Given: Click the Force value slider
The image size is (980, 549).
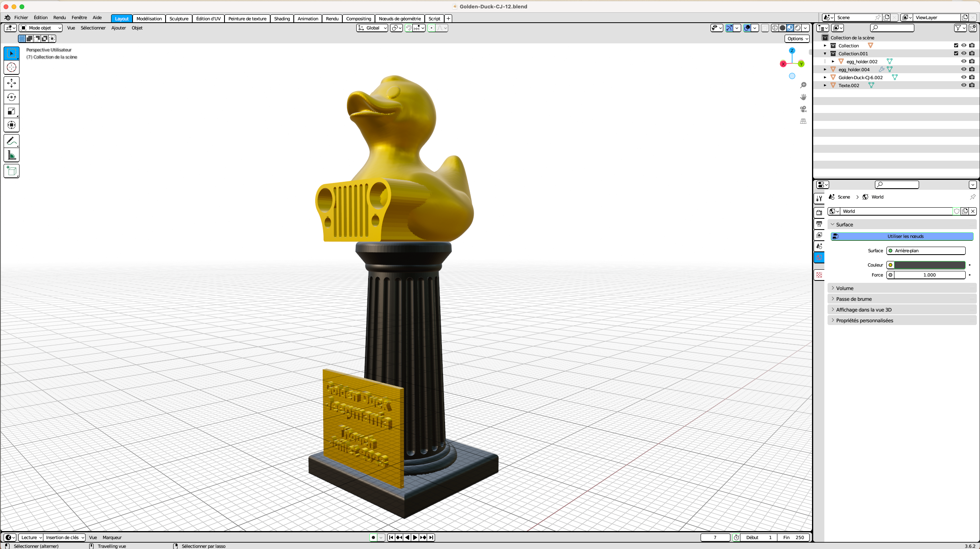Looking at the screenshot, I should [929, 275].
